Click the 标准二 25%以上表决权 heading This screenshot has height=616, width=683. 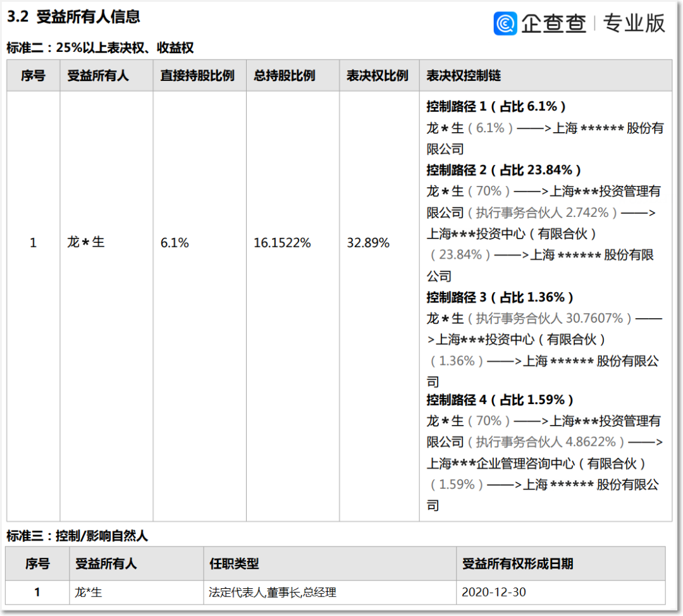pos(100,47)
